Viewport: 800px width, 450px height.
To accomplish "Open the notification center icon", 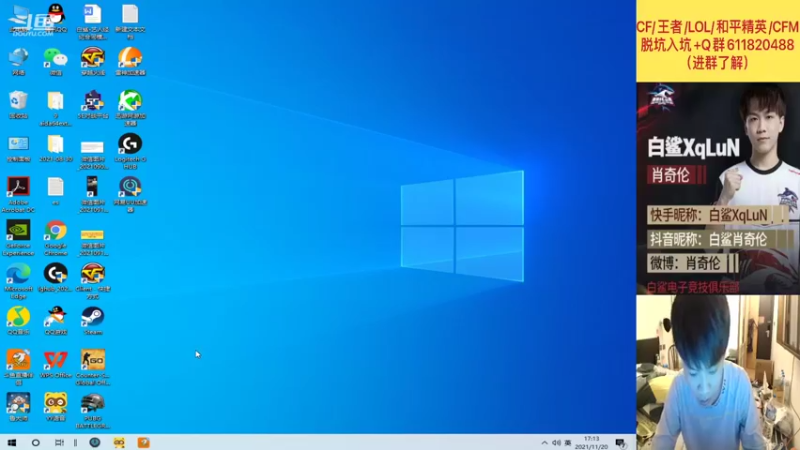I will (x=621, y=443).
